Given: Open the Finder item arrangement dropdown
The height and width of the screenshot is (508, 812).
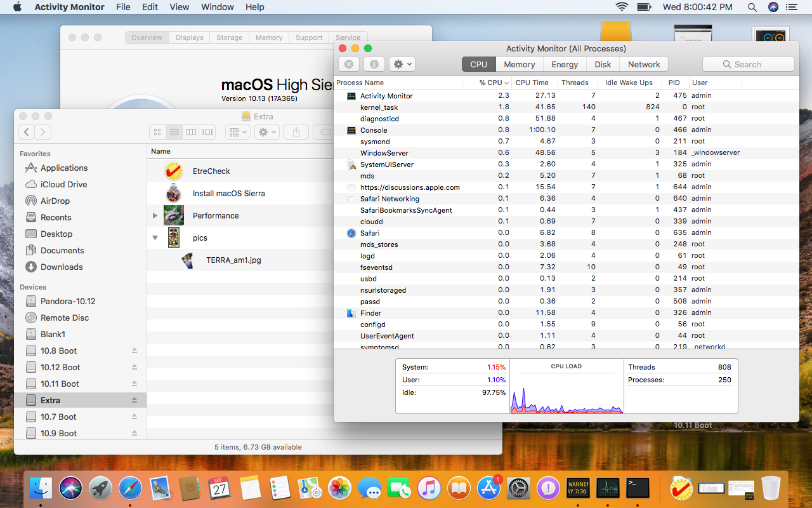Looking at the screenshot, I should click(238, 132).
